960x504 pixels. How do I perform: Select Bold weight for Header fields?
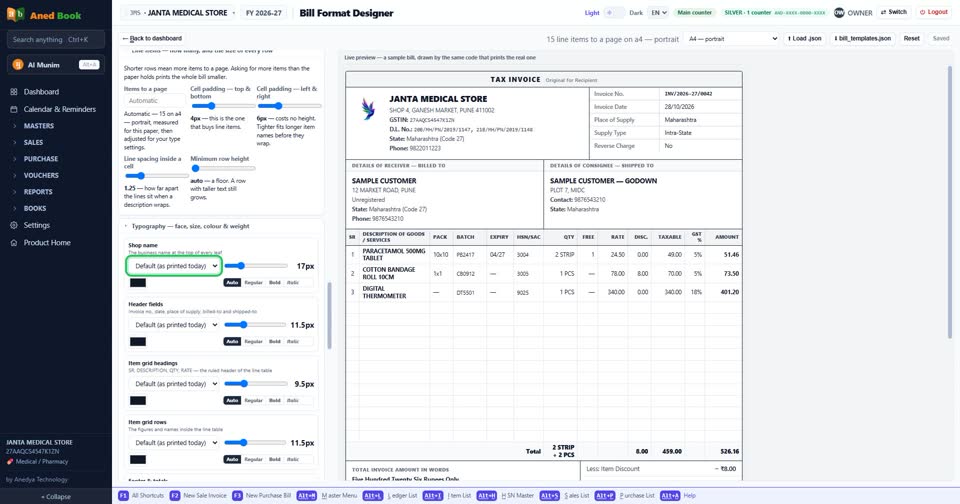(274, 341)
